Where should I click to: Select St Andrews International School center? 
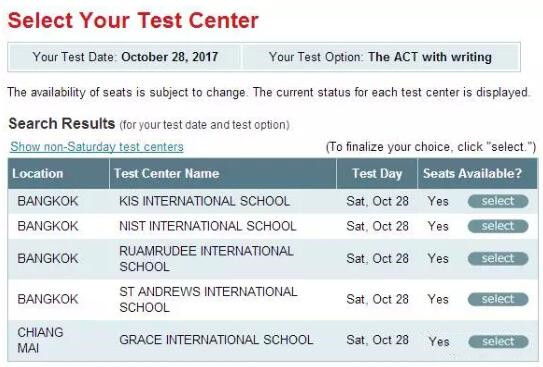[498, 299]
